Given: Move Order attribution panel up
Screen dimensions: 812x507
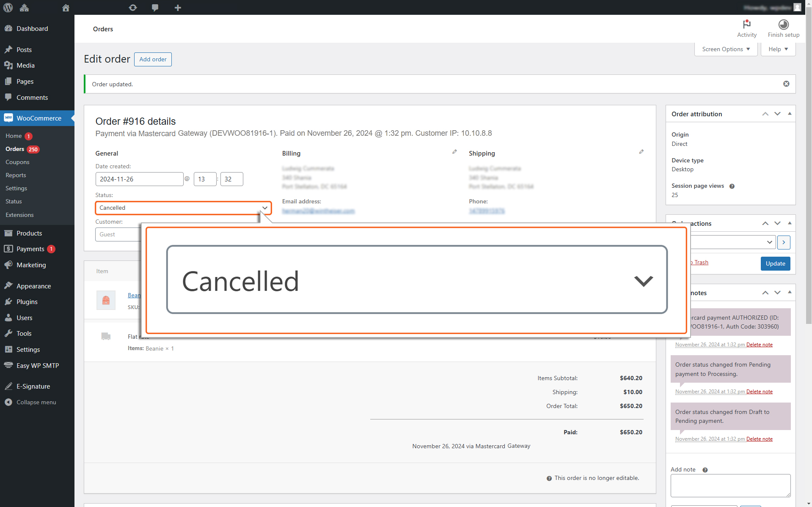Looking at the screenshot, I should pyautogui.click(x=765, y=114).
